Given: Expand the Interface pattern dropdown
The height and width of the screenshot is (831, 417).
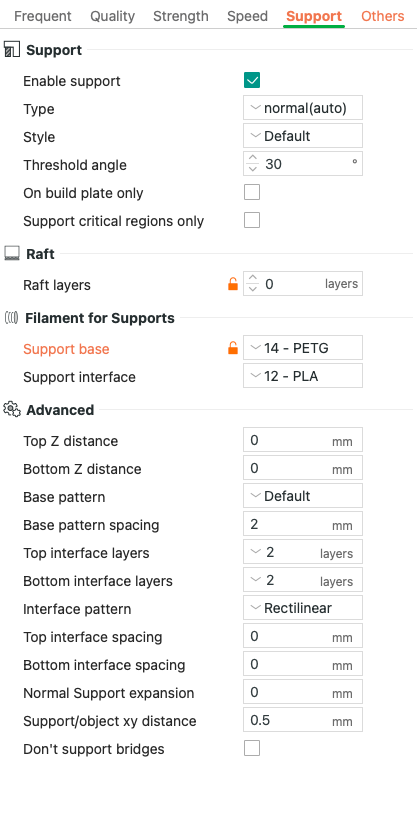Looking at the screenshot, I should (303, 608).
